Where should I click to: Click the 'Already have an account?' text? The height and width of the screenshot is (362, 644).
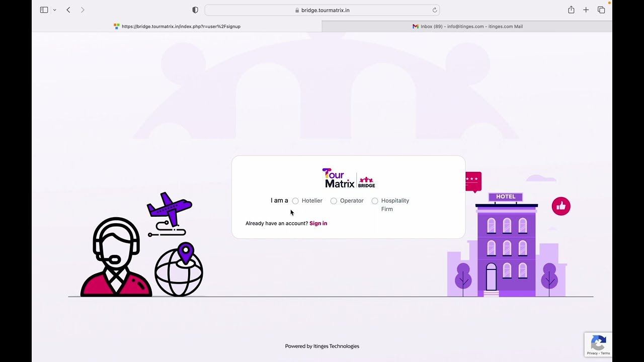point(277,223)
